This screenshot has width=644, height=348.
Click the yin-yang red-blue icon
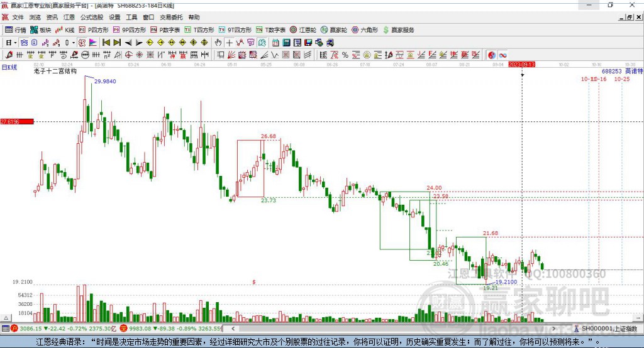(492, 55)
